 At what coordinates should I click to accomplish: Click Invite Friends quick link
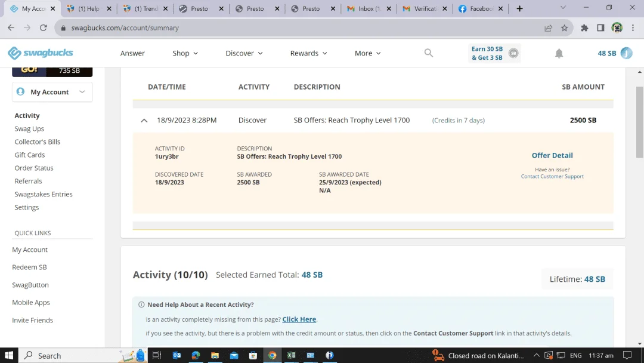point(32,320)
